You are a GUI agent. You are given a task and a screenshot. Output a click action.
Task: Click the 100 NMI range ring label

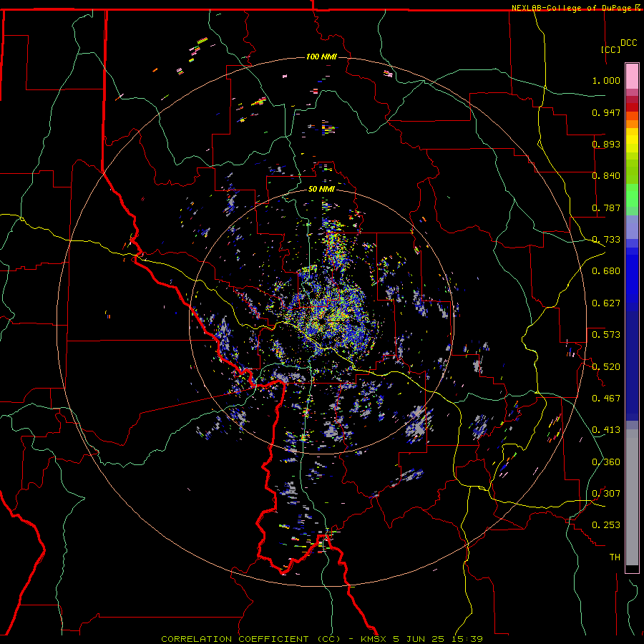321,57
